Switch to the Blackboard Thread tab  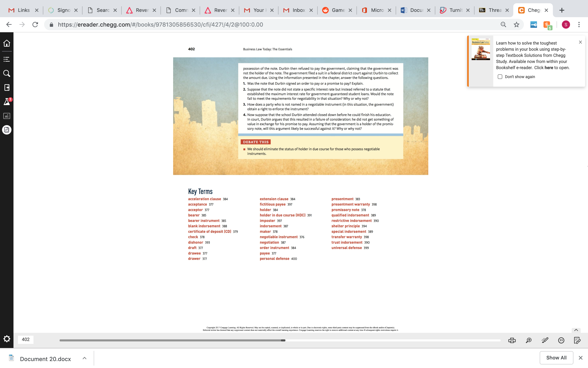(494, 10)
